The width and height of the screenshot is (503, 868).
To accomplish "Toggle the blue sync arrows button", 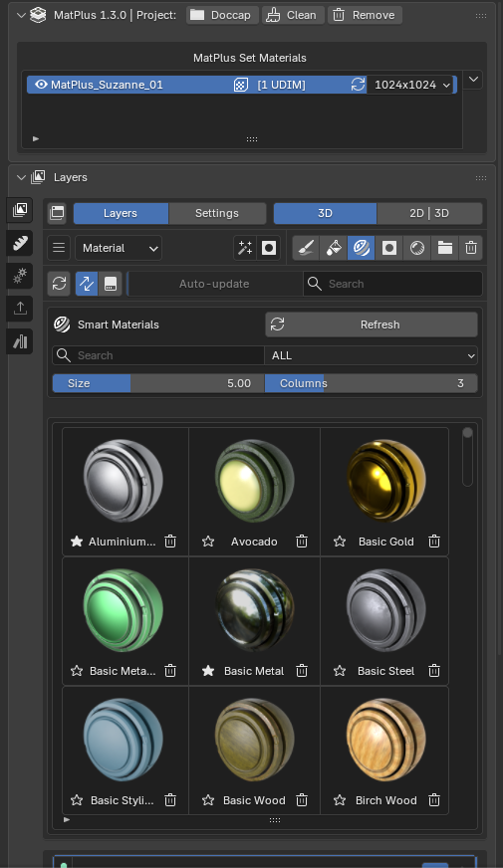I will (x=87, y=284).
